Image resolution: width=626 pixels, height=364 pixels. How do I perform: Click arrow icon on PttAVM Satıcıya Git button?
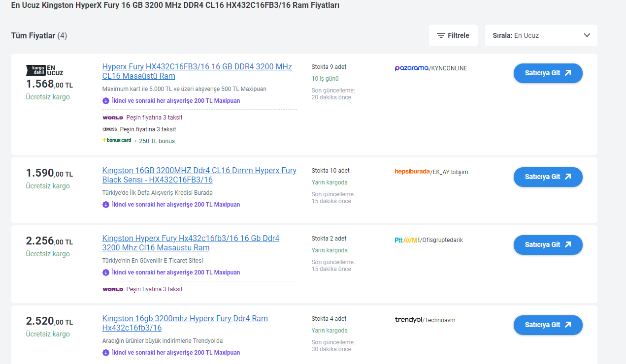coord(568,244)
